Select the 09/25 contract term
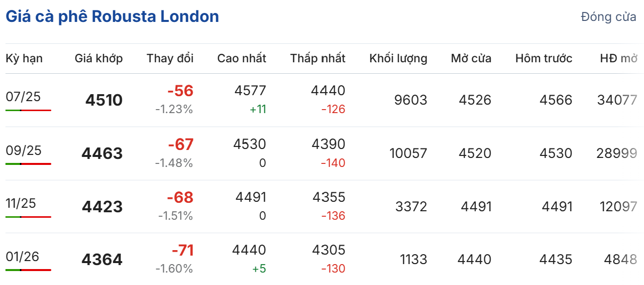 (x=23, y=150)
